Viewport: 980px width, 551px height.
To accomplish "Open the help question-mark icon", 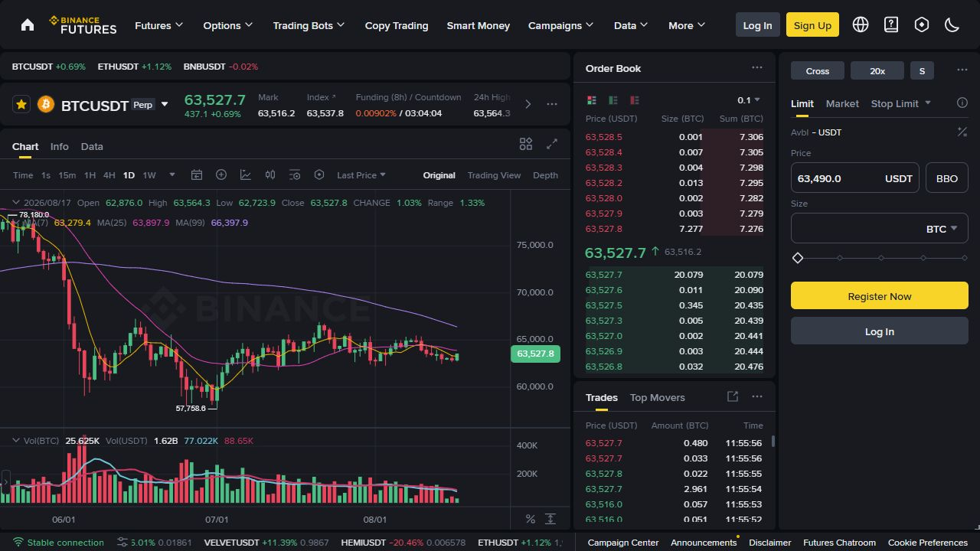I will point(891,24).
